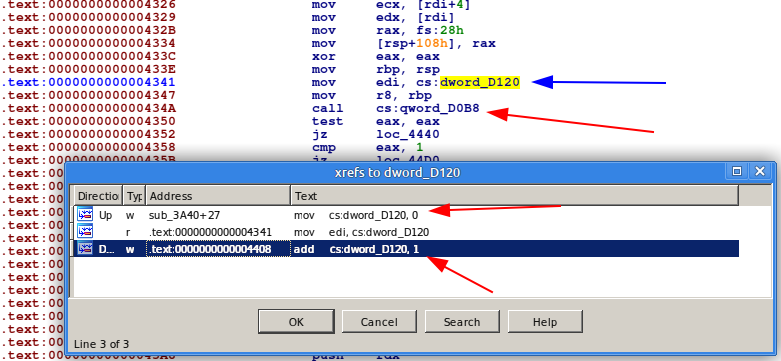Click address .text:0000000000004350 line
781x361 pixels.
[x=88, y=121]
